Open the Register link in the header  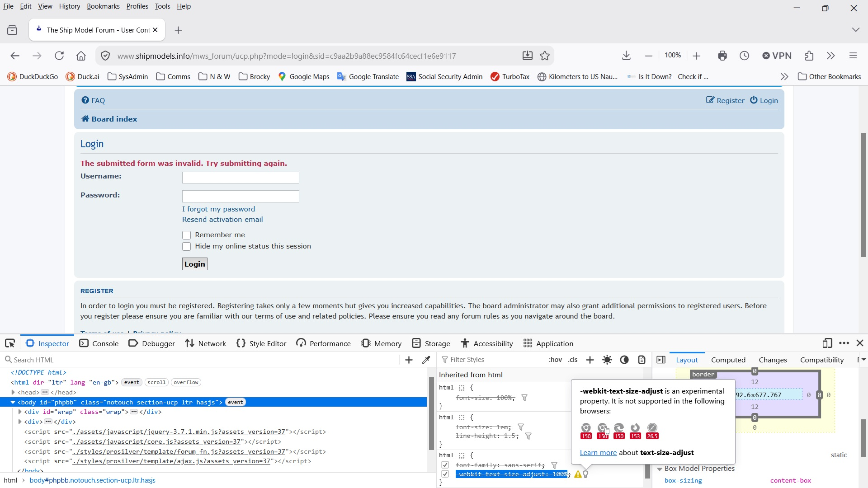(x=725, y=100)
